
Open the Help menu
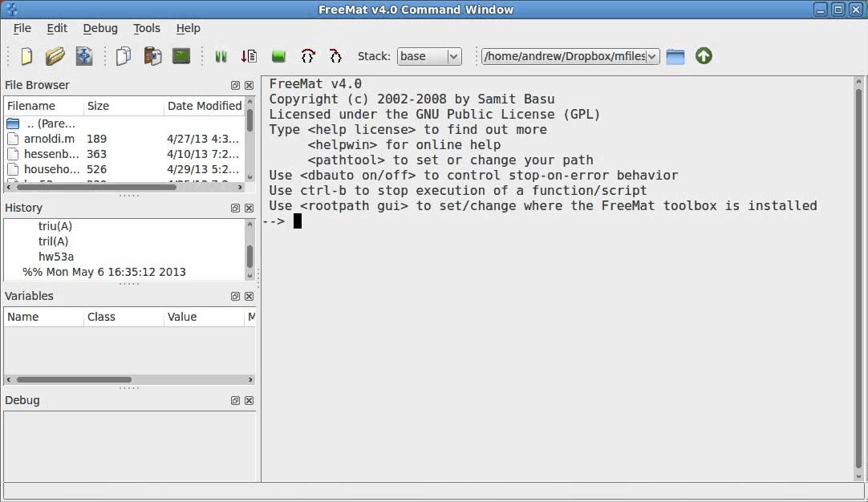click(x=189, y=28)
